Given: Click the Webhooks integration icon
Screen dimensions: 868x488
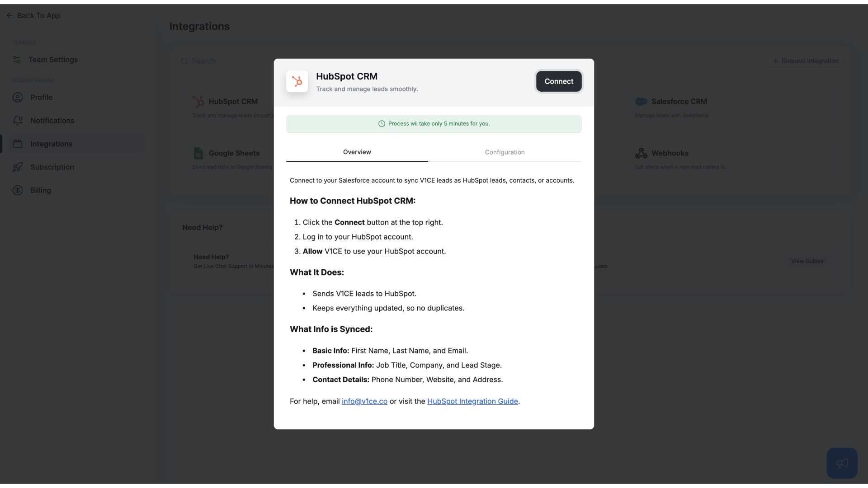Looking at the screenshot, I should click(642, 153).
